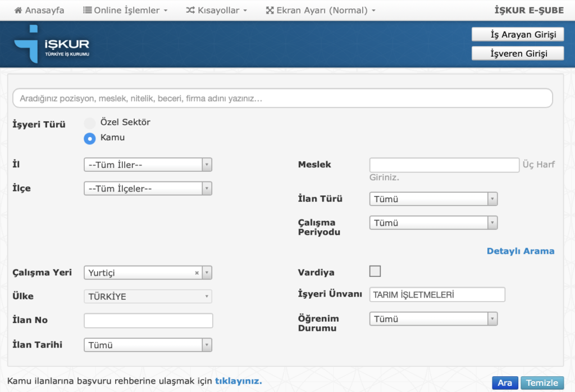The width and height of the screenshot is (575, 392).
Task: Click the expand icon beside Ekran Ayarı
Action: coord(270,11)
